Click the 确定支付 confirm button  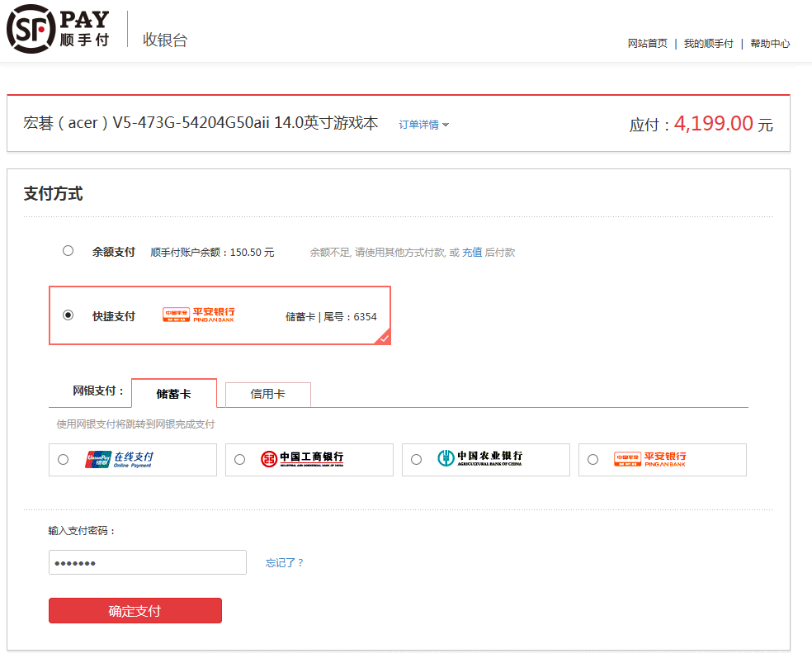coord(135,611)
